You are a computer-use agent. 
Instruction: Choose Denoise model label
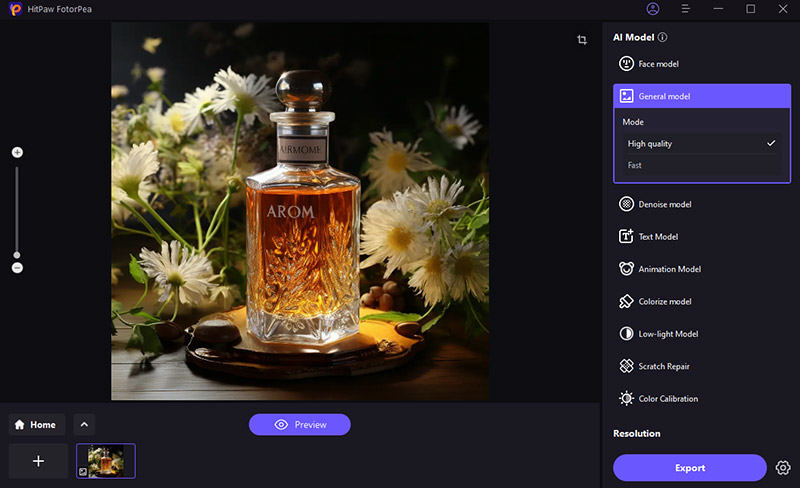(665, 204)
